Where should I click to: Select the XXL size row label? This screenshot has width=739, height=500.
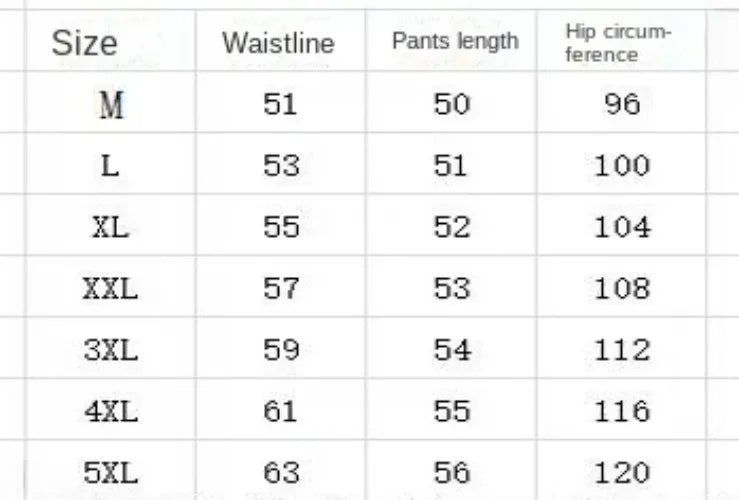tap(110, 290)
